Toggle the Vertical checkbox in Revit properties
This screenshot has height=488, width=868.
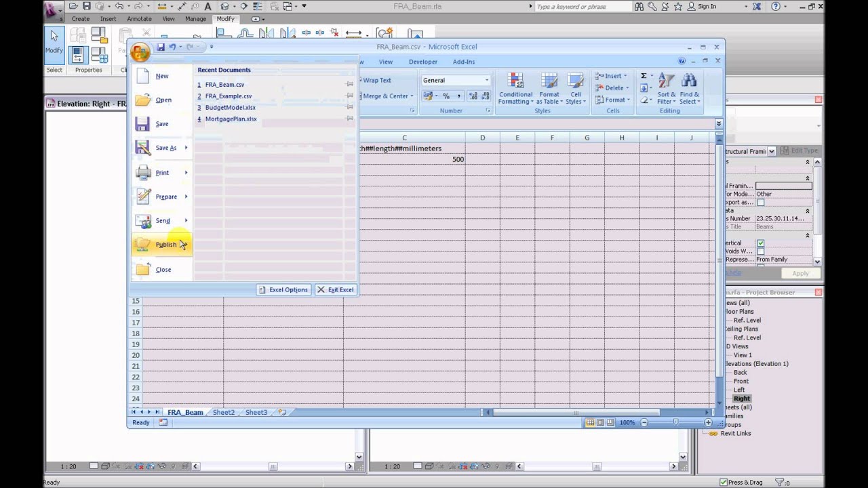click(x=760, y=243)
